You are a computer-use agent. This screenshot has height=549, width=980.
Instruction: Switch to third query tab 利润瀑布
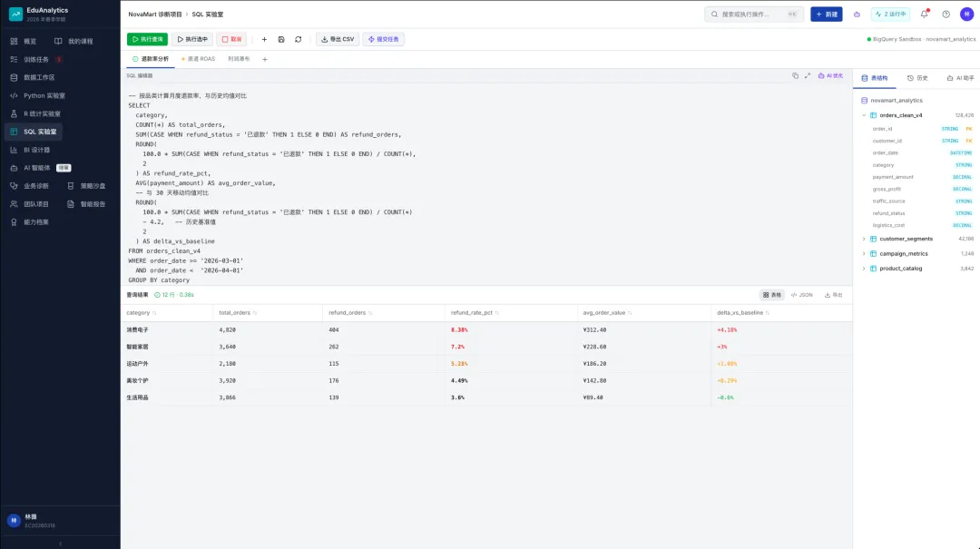[239, 59]
